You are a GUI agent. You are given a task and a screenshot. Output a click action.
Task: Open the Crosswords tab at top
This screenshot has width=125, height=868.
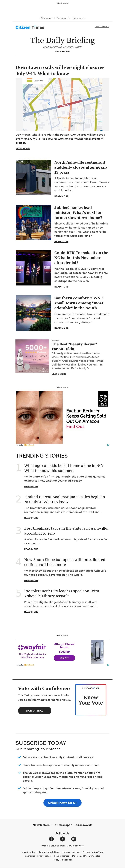pyautogui.click(x=63, y=18)
